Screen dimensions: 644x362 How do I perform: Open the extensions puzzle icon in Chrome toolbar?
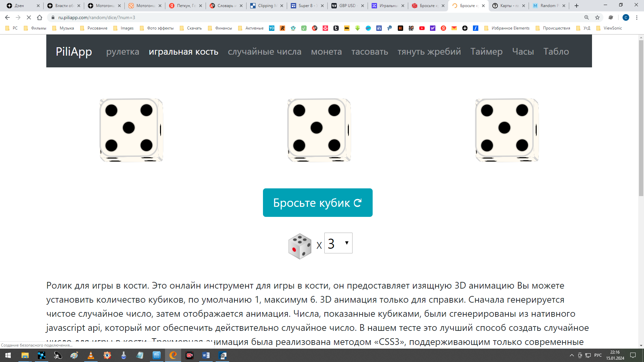(611, 17)
